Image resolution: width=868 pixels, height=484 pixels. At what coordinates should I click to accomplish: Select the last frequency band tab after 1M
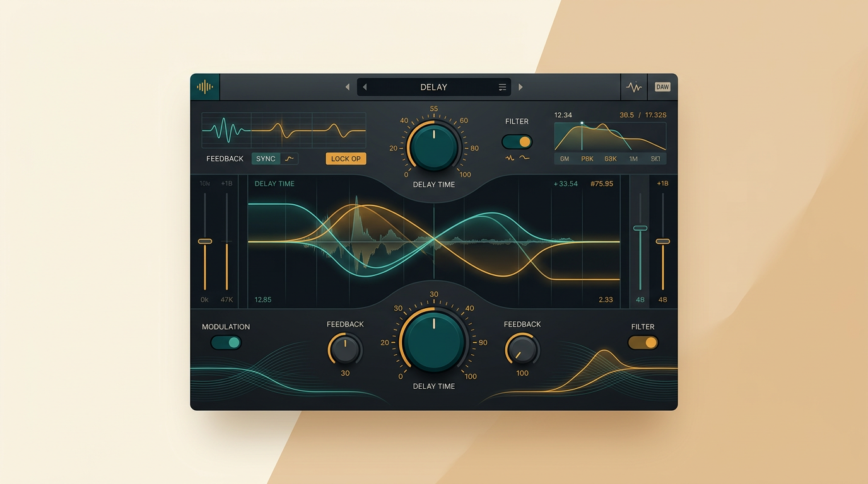pyautogui.click(x=655, y=159)
